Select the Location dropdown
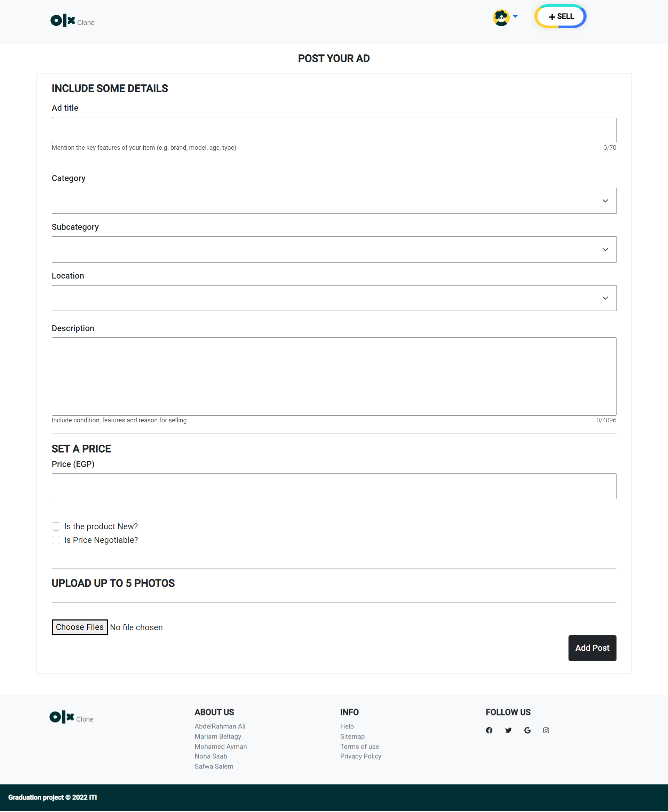This screenshot has height=812, width=668. pos(334,298)
